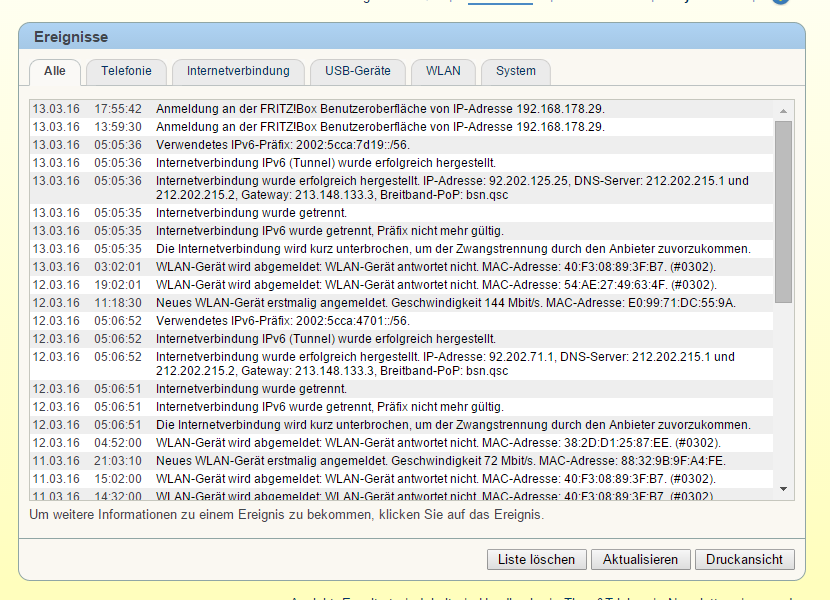Click the Liste löschen button
The width and height of the screenshot is (830, 600).
coord(536,560)
